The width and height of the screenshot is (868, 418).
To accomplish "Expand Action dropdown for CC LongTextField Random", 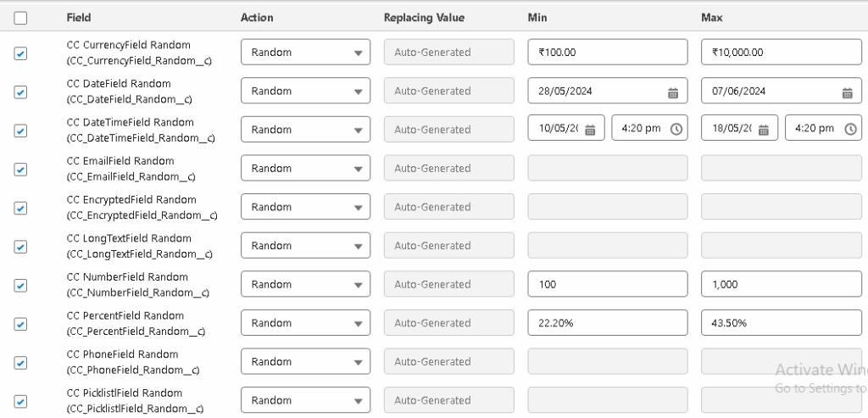I will tap(305, 246).
